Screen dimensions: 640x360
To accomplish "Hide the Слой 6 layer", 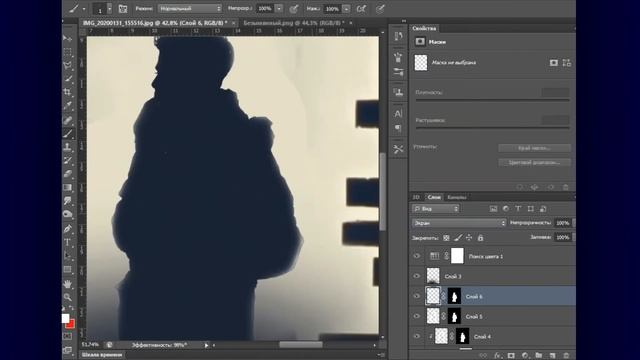I will 417,296.
